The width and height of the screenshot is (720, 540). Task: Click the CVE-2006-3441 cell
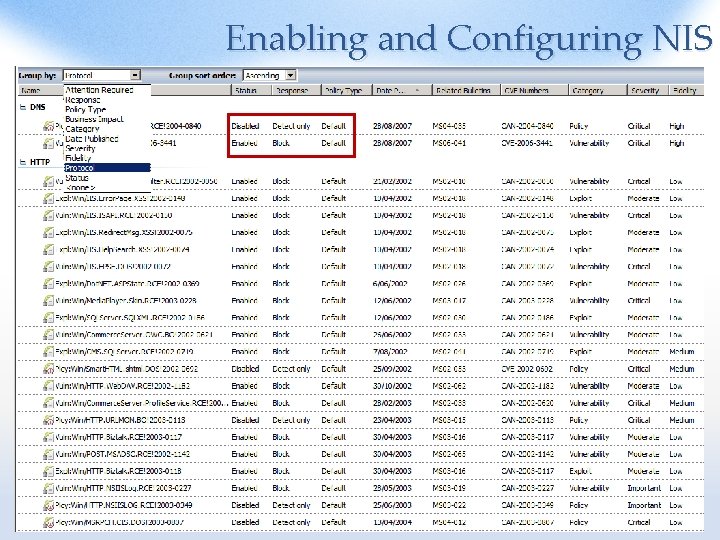(527, 143)
